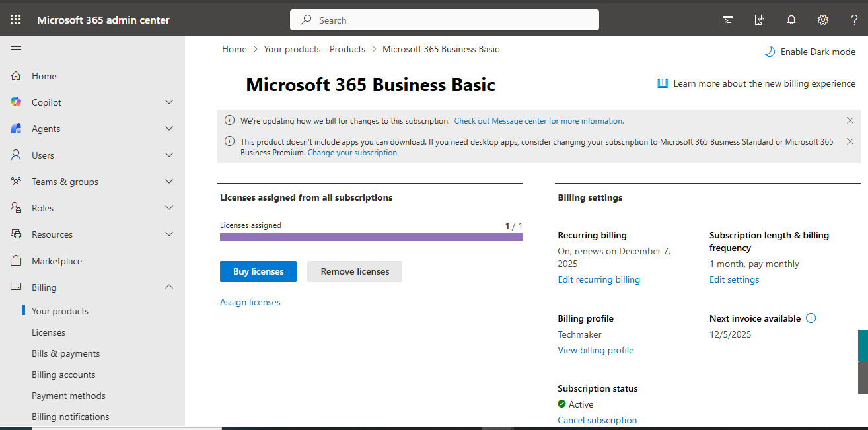Click the help question mark icon
868x430 pixels.
854,20
